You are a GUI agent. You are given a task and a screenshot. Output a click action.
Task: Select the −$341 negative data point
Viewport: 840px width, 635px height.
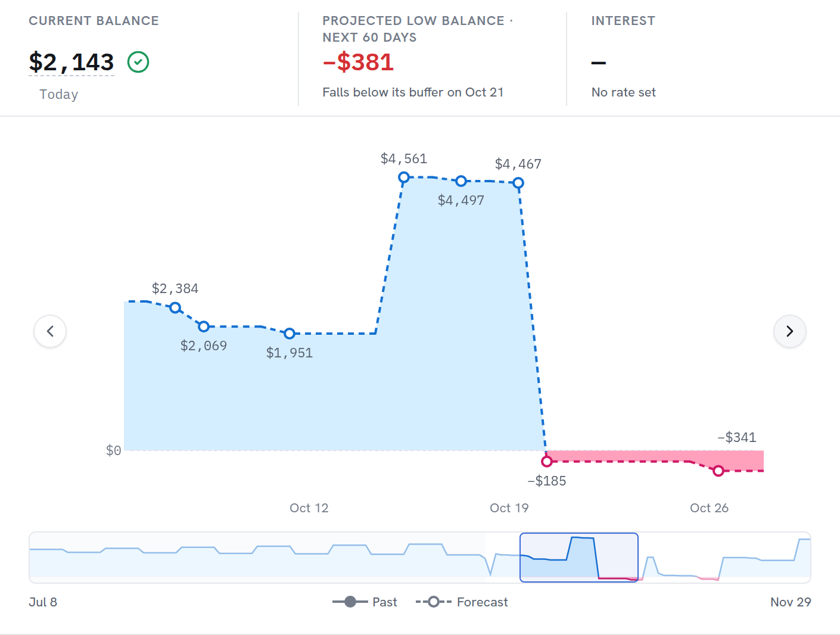point(718,471)
